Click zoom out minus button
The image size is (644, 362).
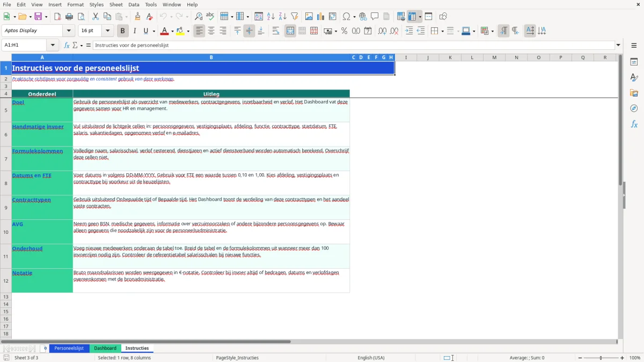point(580,358)
